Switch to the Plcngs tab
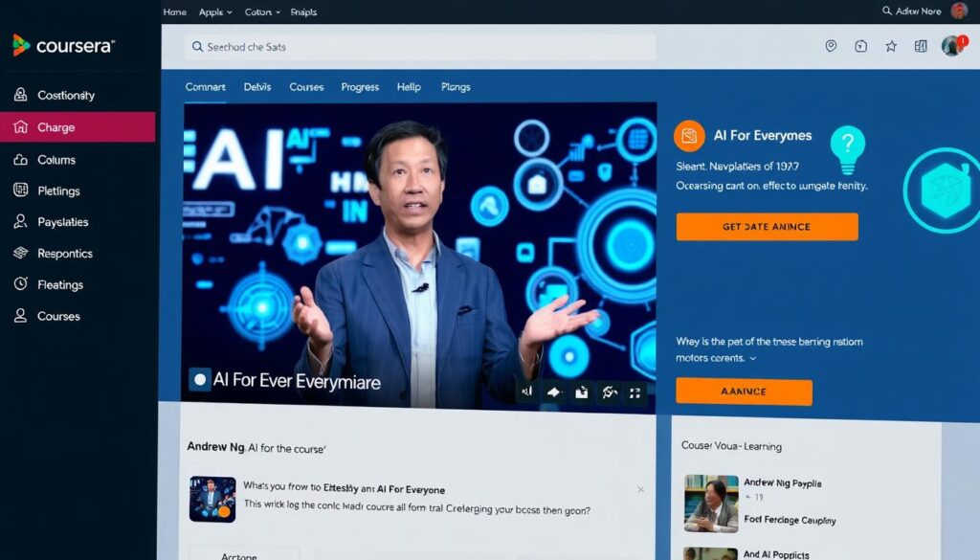Screen dimensions: 980x560 point(456,87)
